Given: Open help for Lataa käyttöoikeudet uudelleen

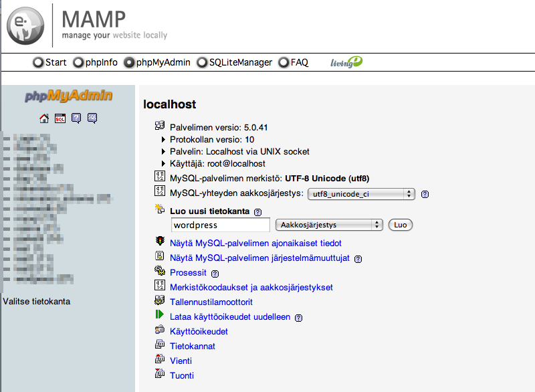Looking at the screenshot, I should pos(298,318).
